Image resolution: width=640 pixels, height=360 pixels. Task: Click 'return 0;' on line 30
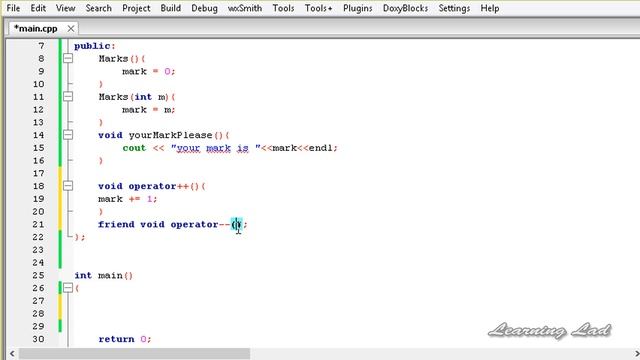coord(124,339)
